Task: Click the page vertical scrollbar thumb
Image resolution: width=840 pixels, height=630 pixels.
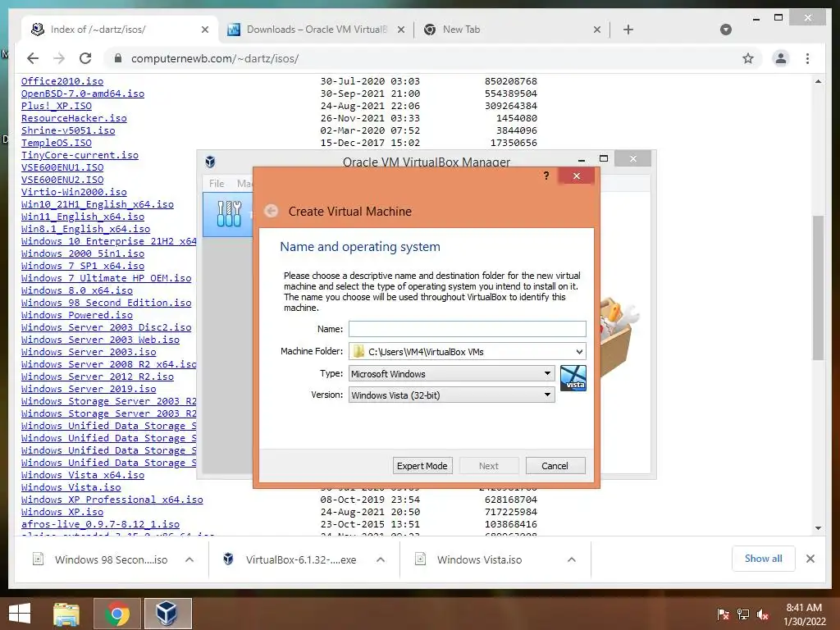Action: click(818, 287)
